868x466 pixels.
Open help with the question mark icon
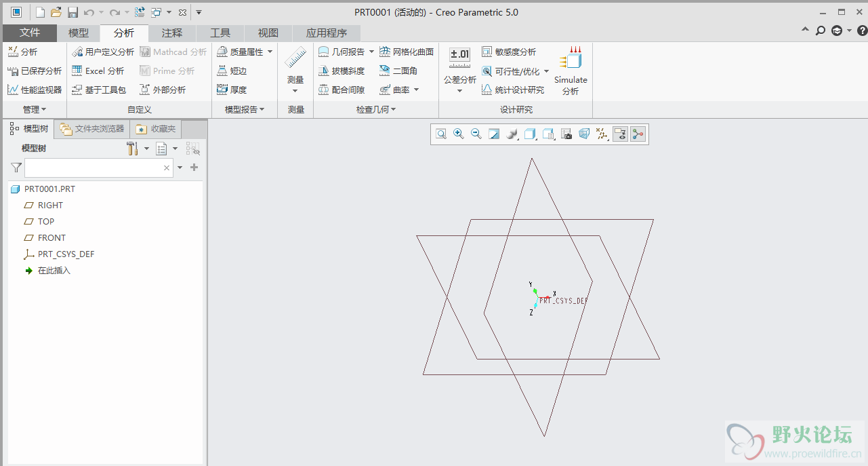point(862,31)
